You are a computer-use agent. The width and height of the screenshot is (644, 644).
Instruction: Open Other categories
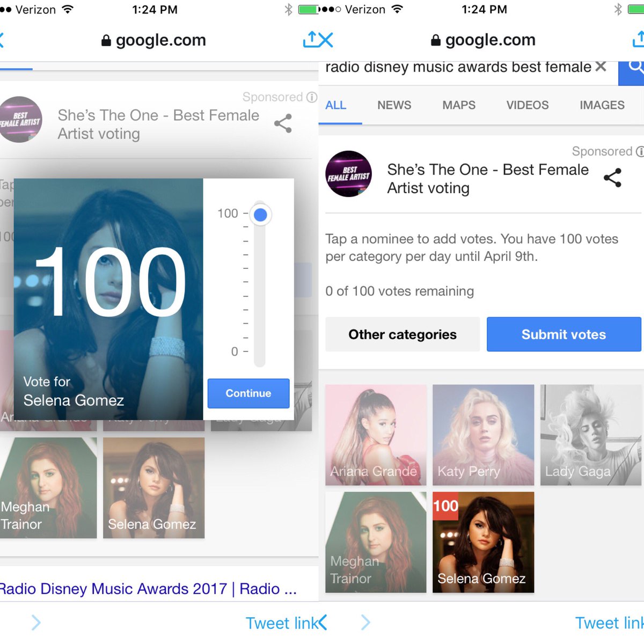tap(402, 334)
